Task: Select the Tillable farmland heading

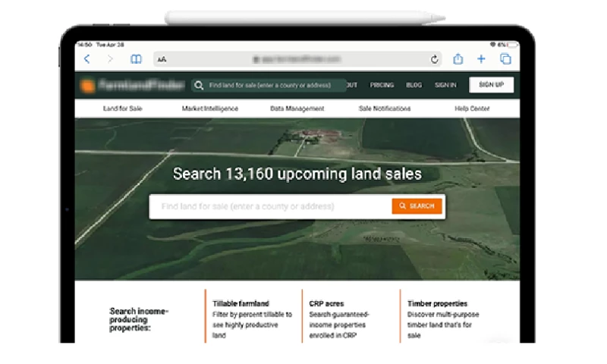Action: point(241,303)
